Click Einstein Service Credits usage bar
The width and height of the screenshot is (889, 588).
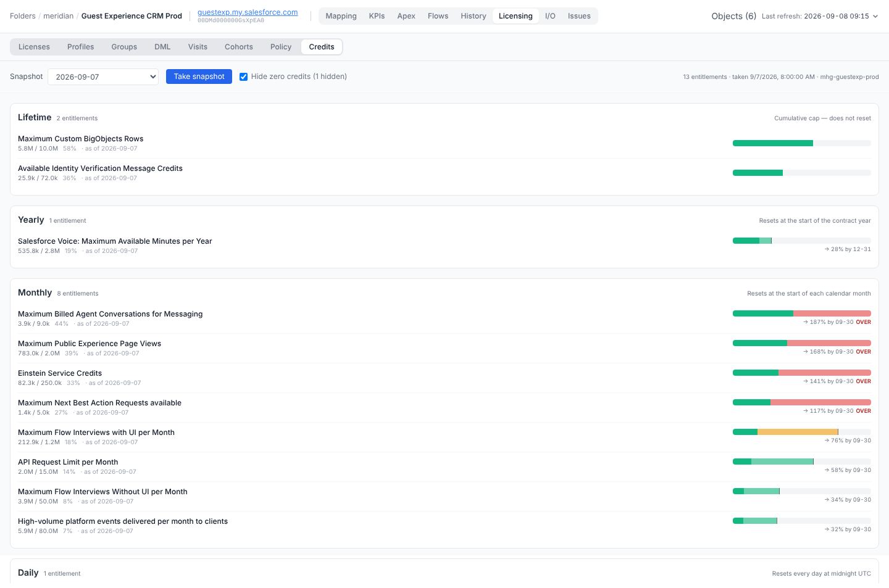(802, 373)
